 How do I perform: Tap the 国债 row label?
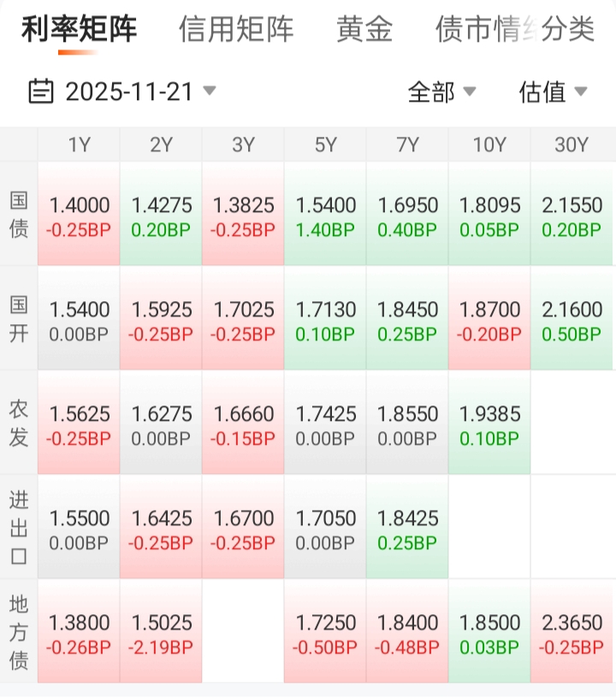coord(19,214)
